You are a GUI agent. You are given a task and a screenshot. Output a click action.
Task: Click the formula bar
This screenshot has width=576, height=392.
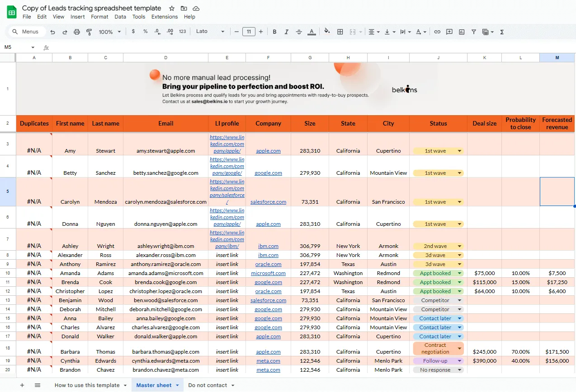pos(312,47)
